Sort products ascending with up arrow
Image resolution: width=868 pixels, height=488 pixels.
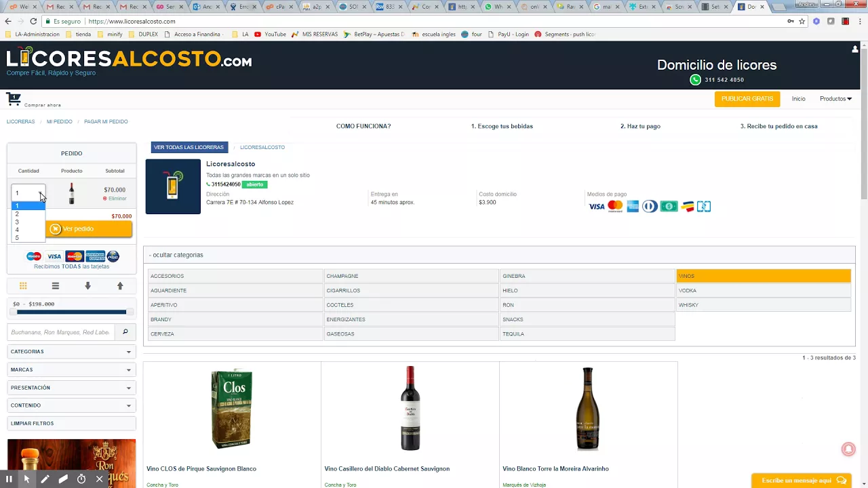point(120,286)
